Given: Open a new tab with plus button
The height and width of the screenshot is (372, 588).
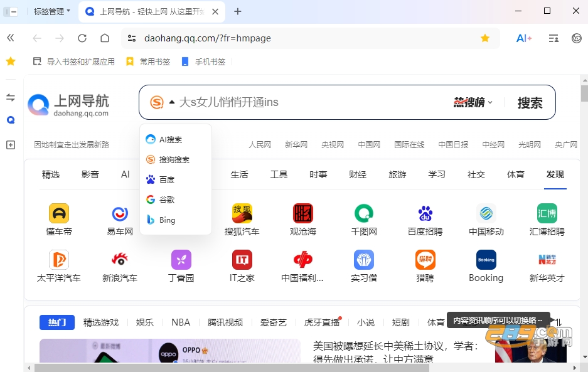Looking at the screenshot, I should click(x=237, y=12).
